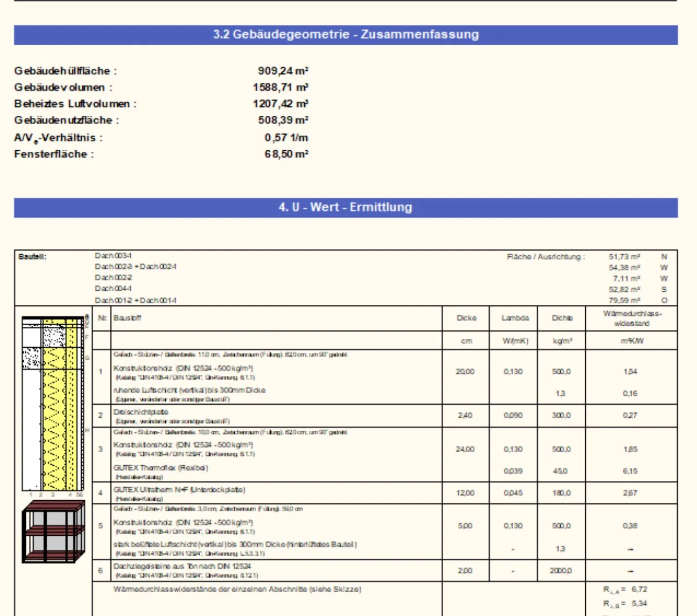
Task: Click the Fensterfläche value 68,50 m²
Action: click(286, 154)
